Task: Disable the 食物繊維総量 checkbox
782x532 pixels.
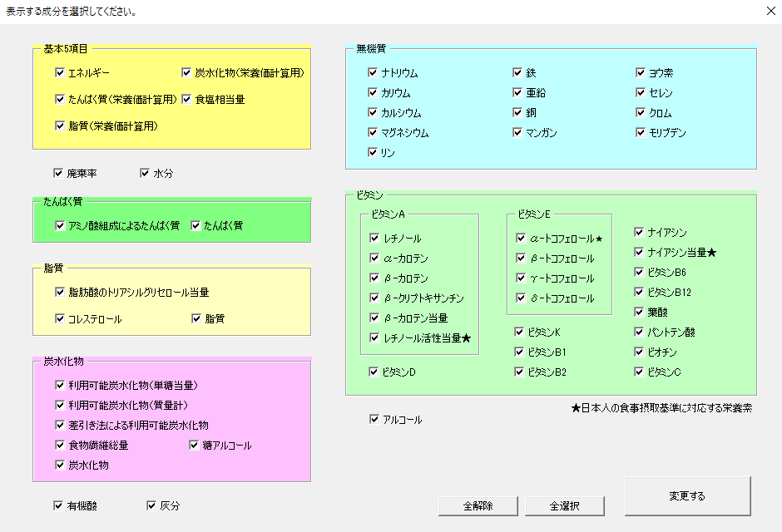Action: click(60, 445)
